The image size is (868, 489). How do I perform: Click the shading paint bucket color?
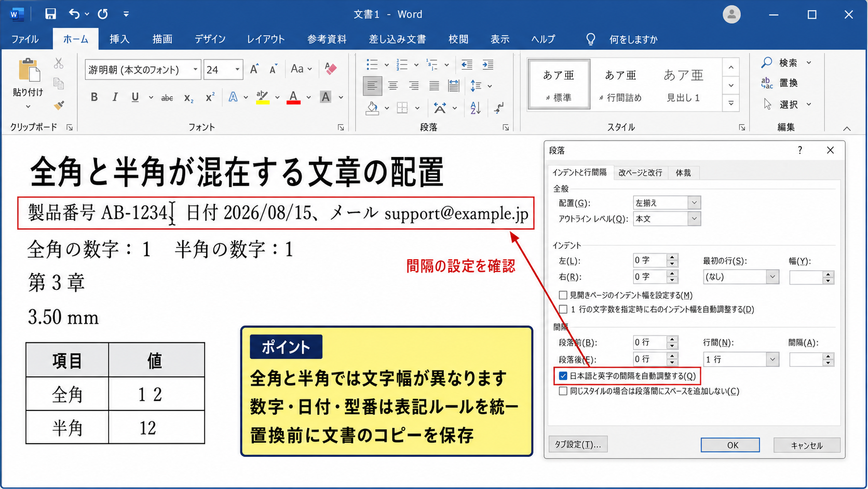tap(372, 108)
